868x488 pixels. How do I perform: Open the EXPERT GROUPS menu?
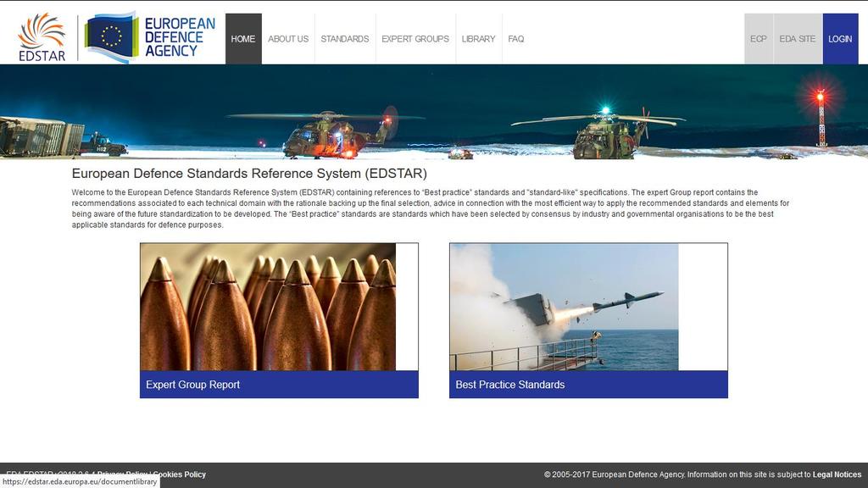(x=415, y=39)
